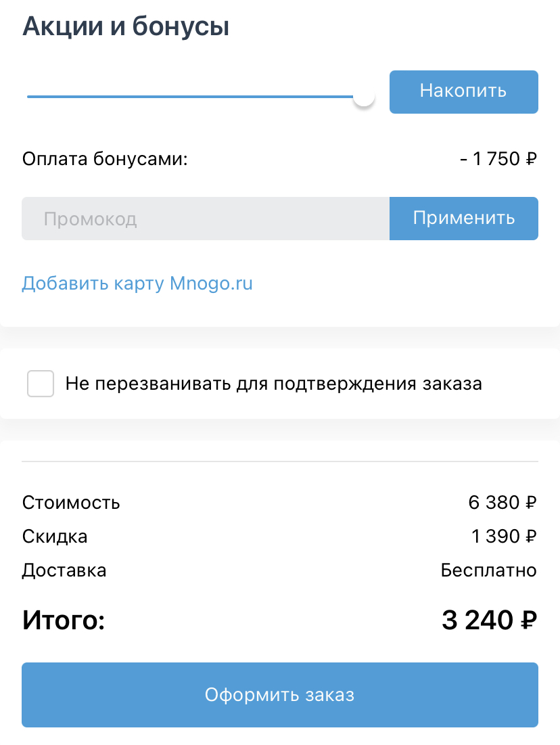The image size is (560, 745).
Task: Click the Доставка row label
Action: (x=64, y=570)
